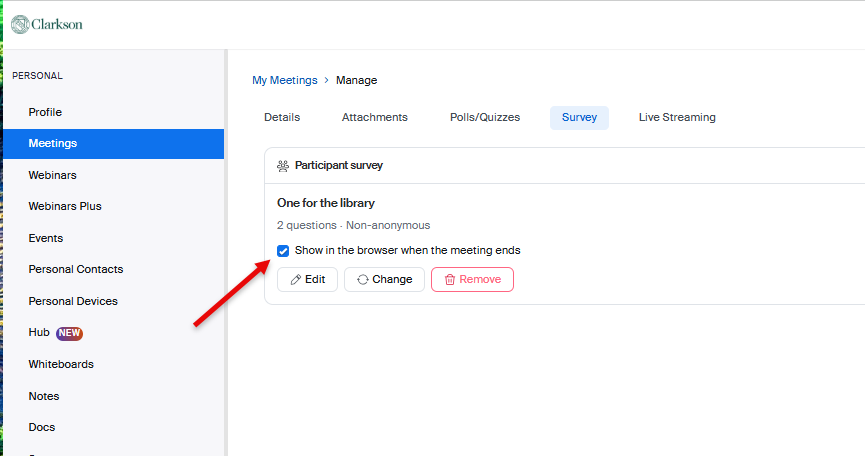
Task: Click the NEW badge beside Hub
Action: click(x=70, y=333)
